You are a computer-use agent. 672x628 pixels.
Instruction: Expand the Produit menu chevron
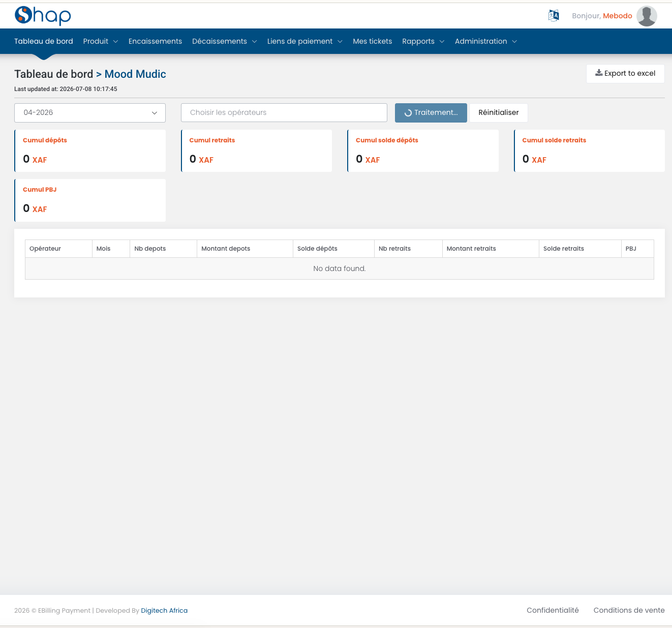click(115, 42)
